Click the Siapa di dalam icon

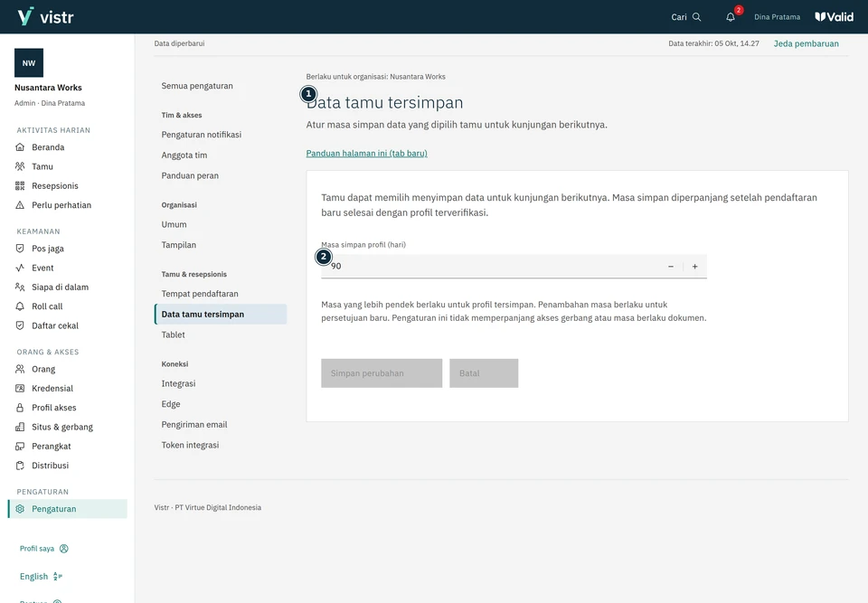click(20, 287)
